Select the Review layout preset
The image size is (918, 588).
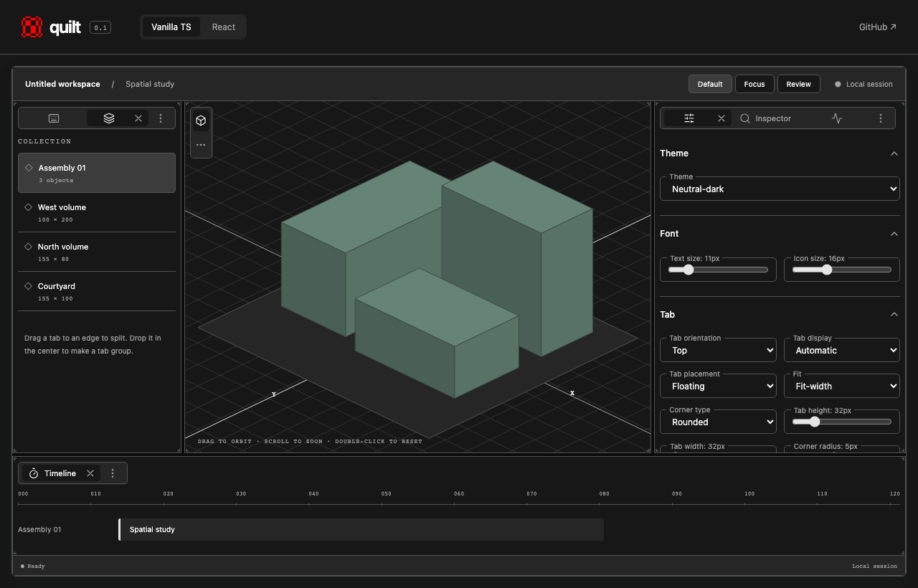(798, 84)
